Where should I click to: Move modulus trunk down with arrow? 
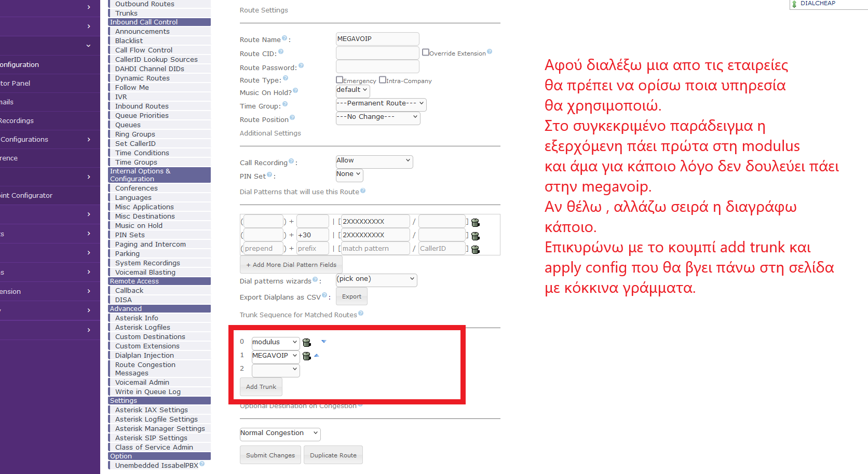tap(324, 342)
